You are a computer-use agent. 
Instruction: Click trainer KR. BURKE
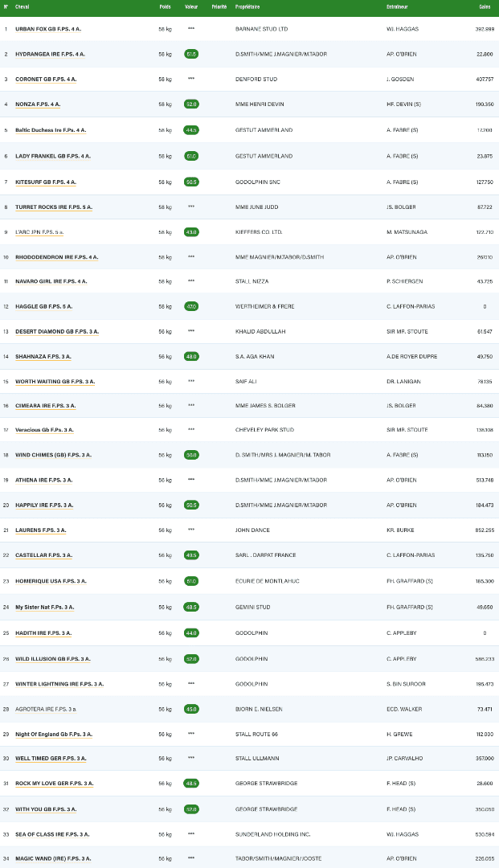coord(400,530)
